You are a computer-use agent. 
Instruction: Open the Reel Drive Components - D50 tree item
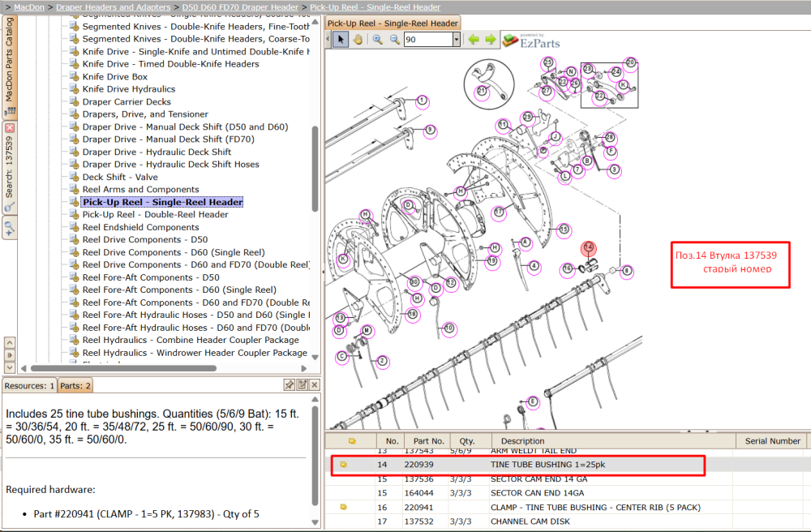click(145, 239)
